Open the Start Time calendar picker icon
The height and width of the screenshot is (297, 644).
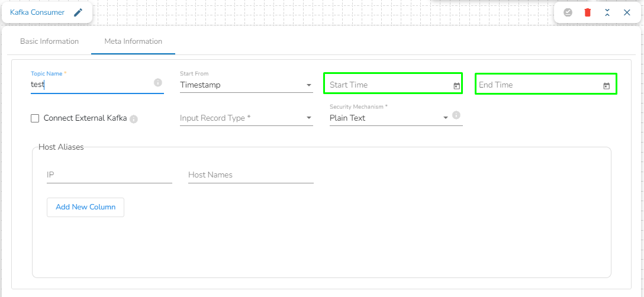coord(456,86)
